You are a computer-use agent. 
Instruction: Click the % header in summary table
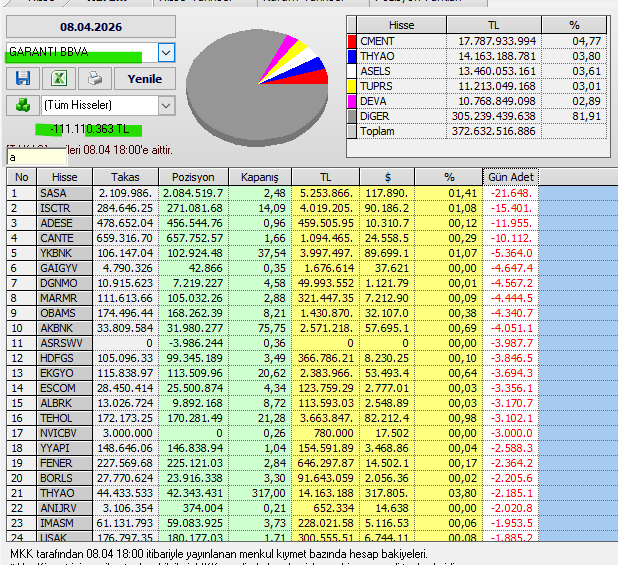pyautogui.click(x=574, y=25)
